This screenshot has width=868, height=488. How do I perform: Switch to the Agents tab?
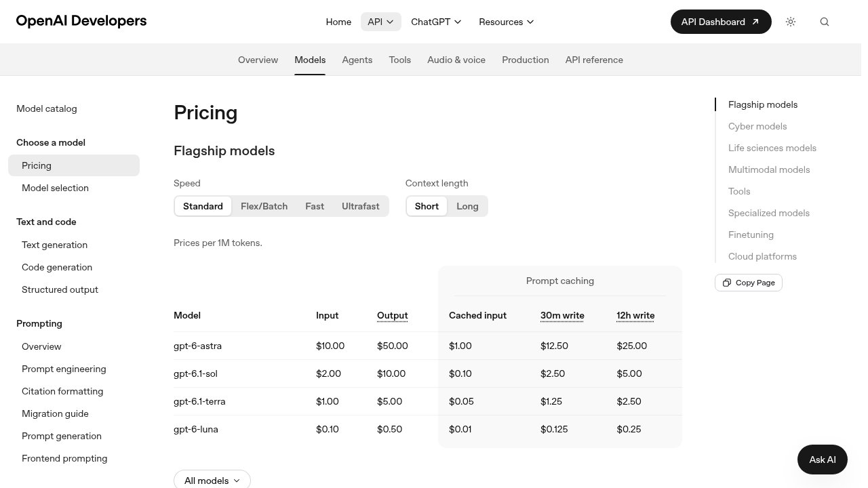[x=357, y=60]
